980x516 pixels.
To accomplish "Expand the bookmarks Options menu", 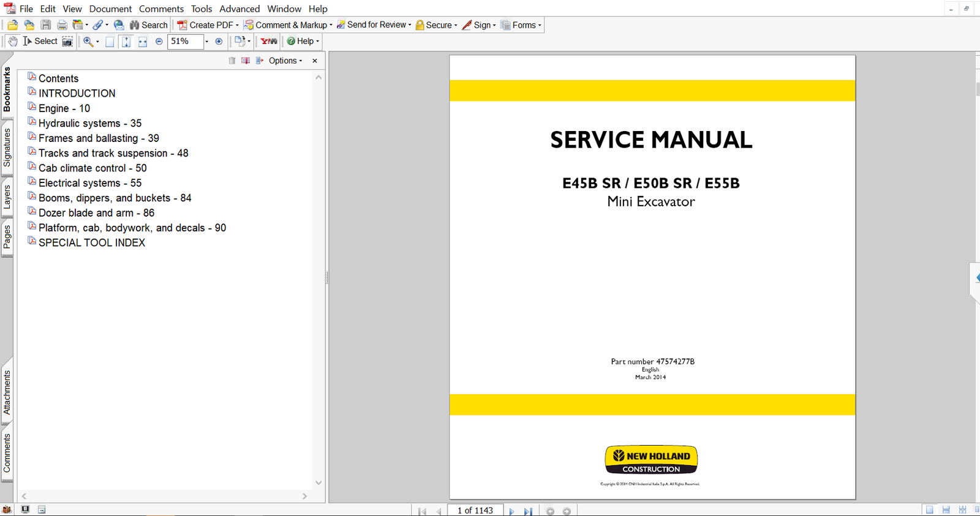I will coord(285,61).
